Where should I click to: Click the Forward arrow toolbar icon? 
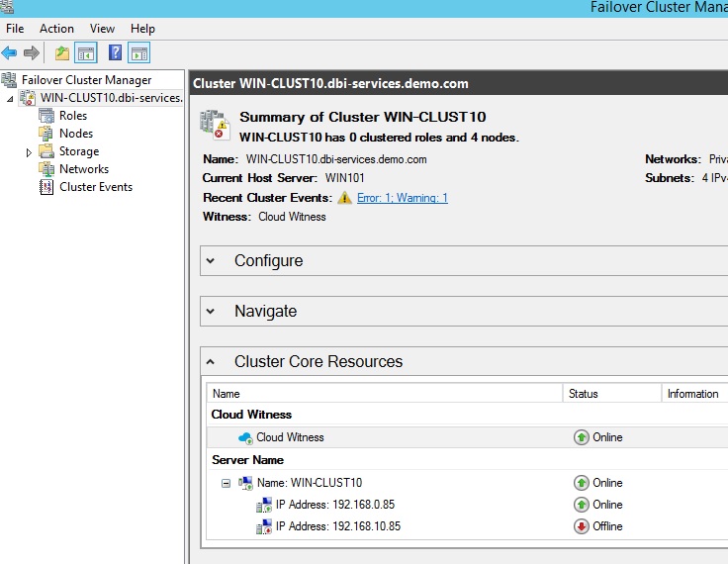point(31,53)
